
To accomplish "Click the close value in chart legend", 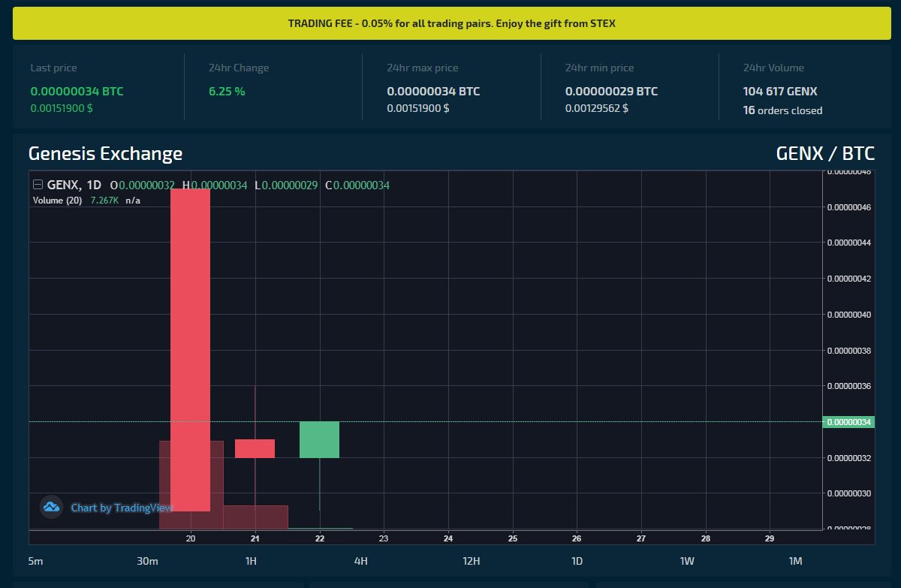I will 361,185.
